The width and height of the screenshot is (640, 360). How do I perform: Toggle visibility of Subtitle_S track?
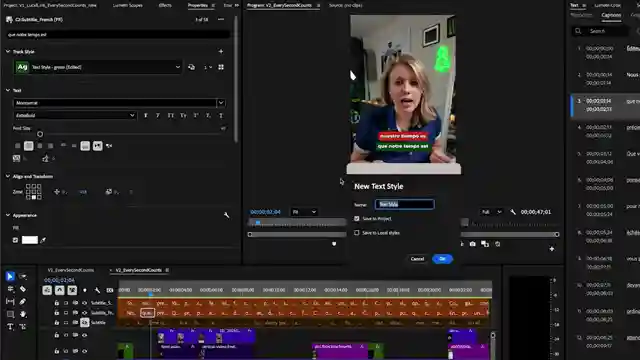[84, 303]
